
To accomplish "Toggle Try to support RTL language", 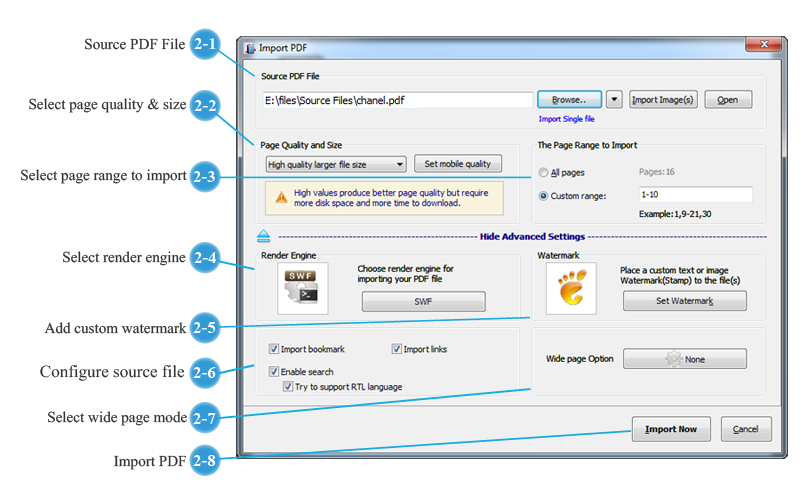I will [x=286, y=386].
